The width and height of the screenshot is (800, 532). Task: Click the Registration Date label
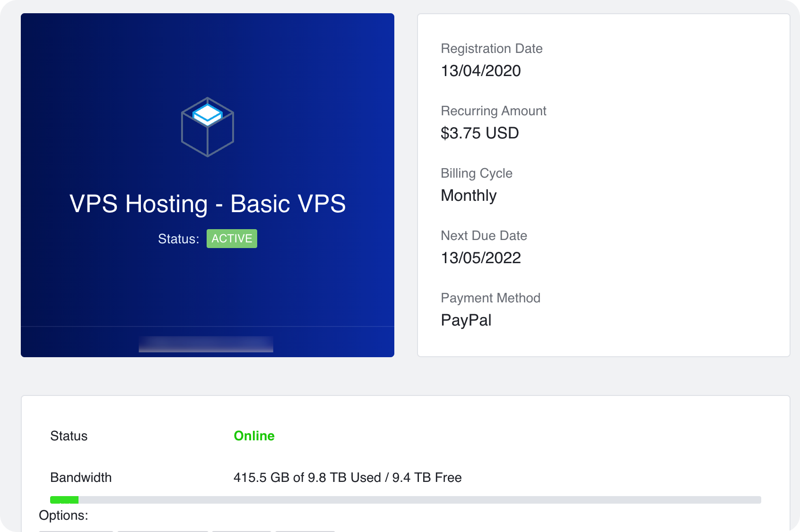tap(492, 49)
